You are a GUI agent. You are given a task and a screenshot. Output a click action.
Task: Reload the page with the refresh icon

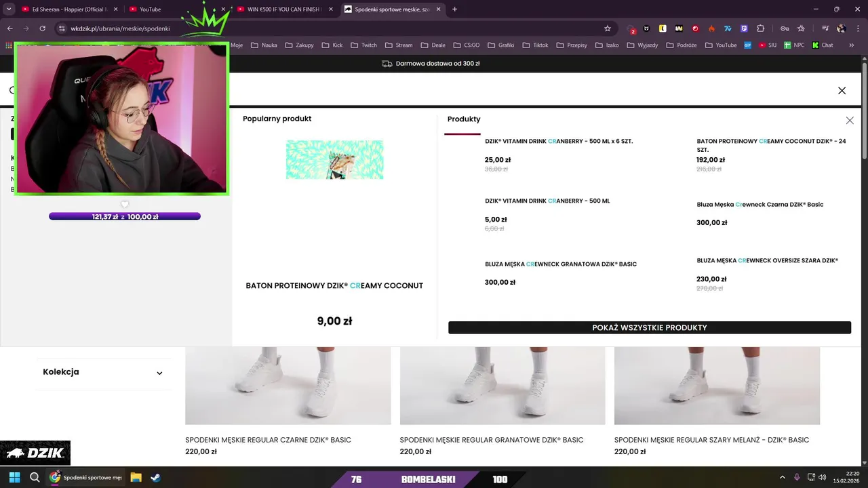(x=42, y=28)
